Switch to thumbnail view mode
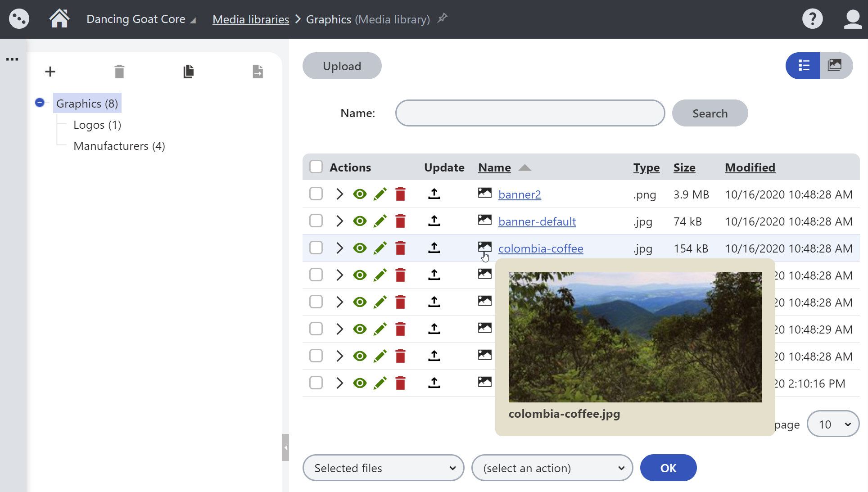Screen dimensions: 868x492 836,65
